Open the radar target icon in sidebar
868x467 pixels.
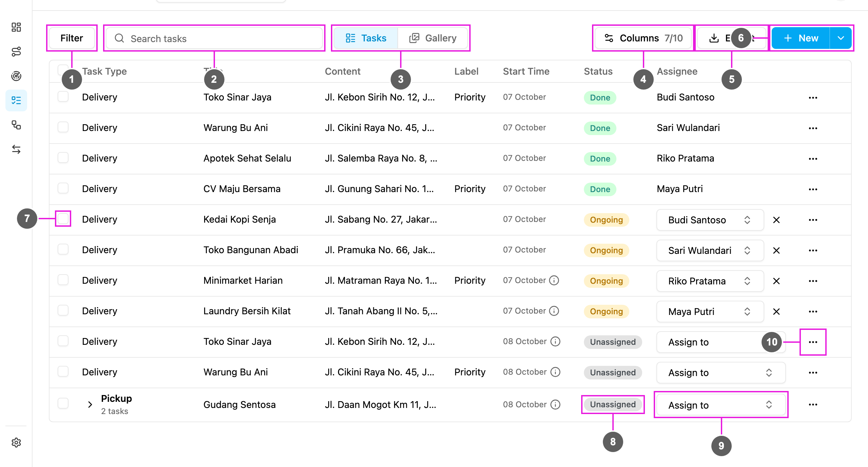coord(16,76)
